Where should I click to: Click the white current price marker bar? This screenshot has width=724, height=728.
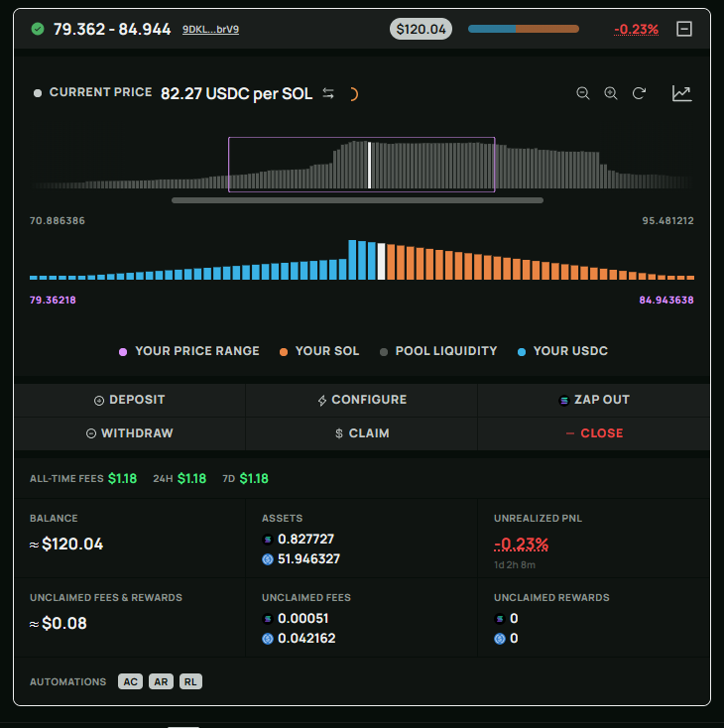[x=369, y=165]
